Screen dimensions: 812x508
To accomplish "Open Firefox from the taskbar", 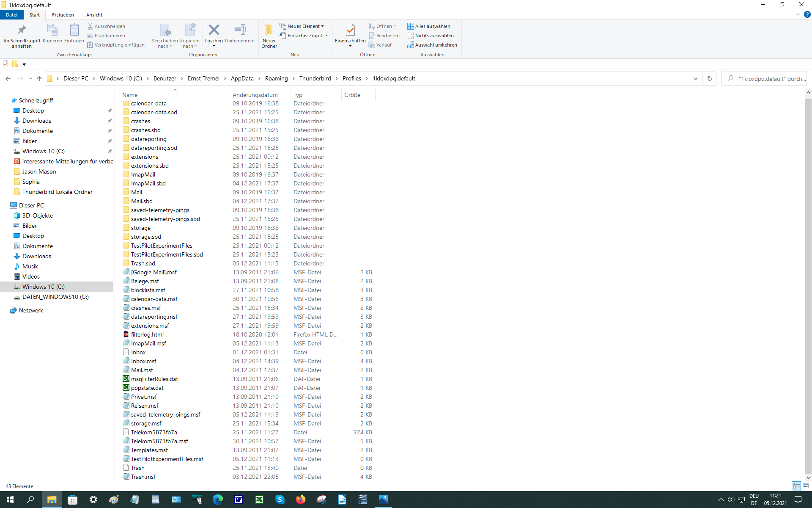I will (300, 500).
